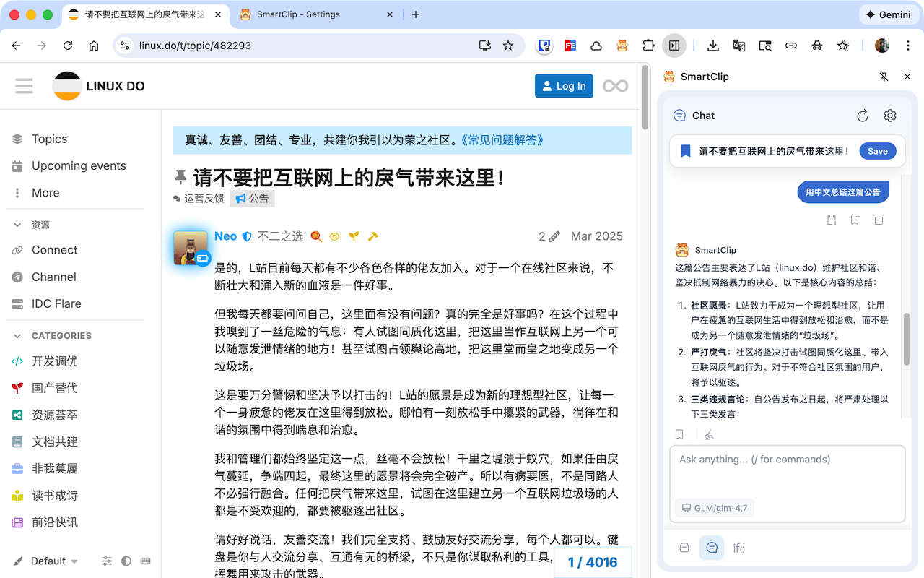The image size is (924, 578).
Task: Reload the current page
Action: coord(68,46)
